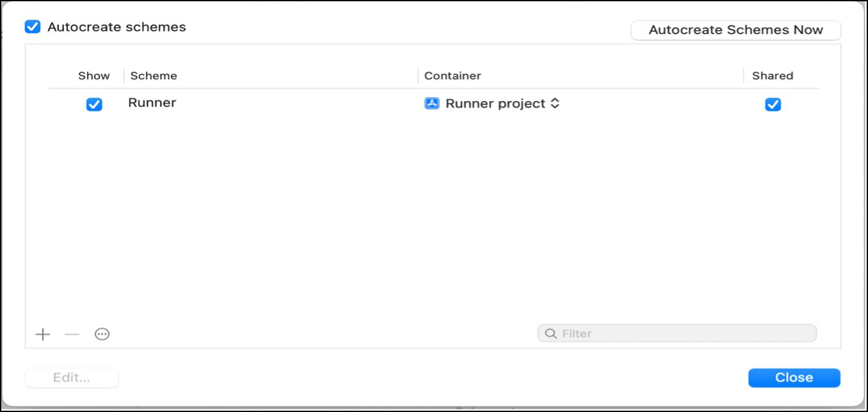Uncheck Show checkbox for Runner scheme
Screen dimensions: 868x412
(x=94, y=104)
